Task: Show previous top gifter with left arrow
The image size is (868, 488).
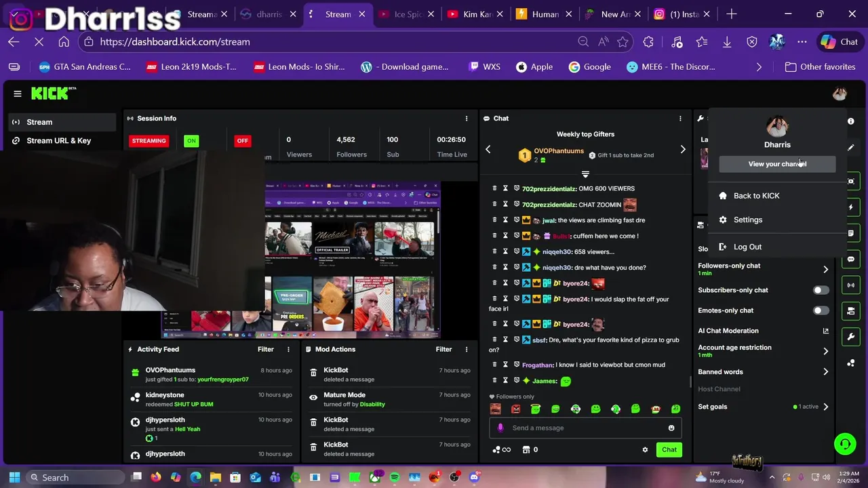Action: coord(488,149)
